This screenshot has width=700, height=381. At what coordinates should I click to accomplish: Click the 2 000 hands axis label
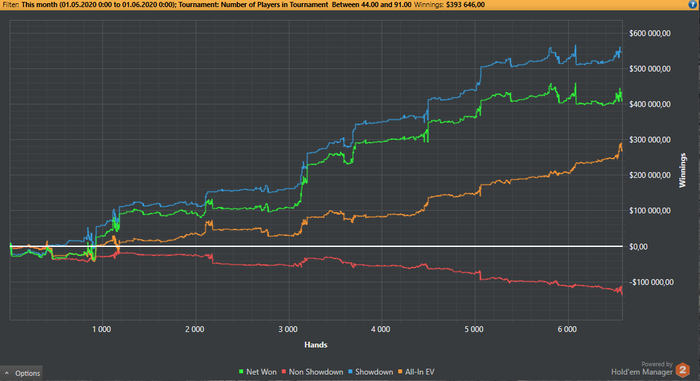tap(195, 329)
